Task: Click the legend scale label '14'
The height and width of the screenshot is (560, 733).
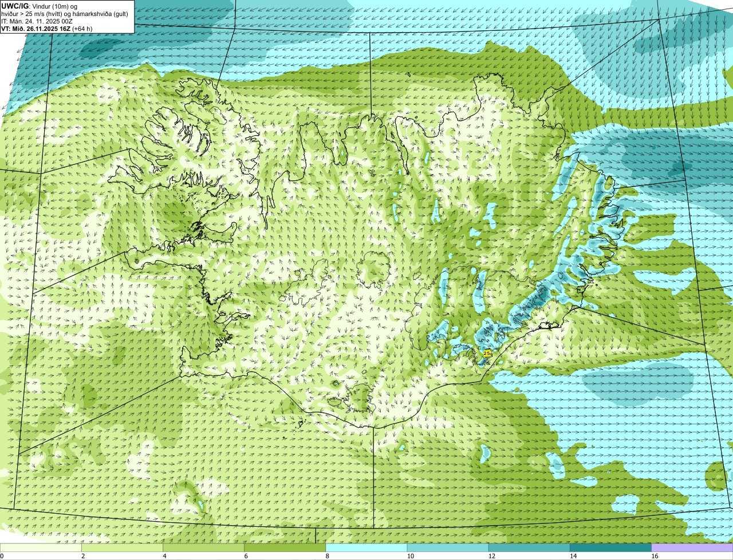Action: (573, 556)
